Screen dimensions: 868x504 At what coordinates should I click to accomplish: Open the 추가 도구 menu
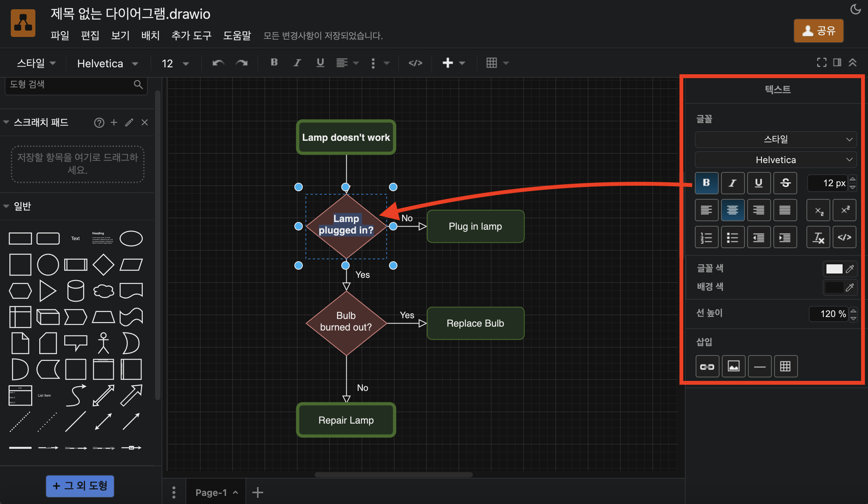point(191,35)
